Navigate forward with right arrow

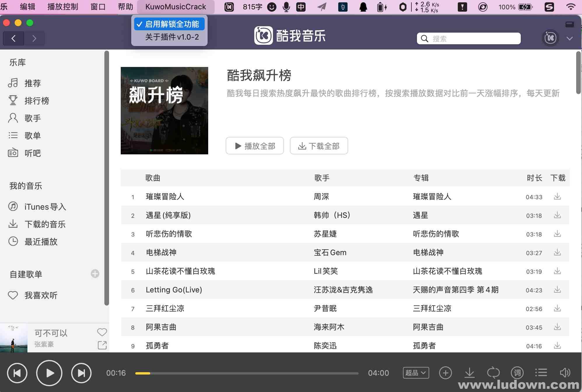tap(34, 38)
